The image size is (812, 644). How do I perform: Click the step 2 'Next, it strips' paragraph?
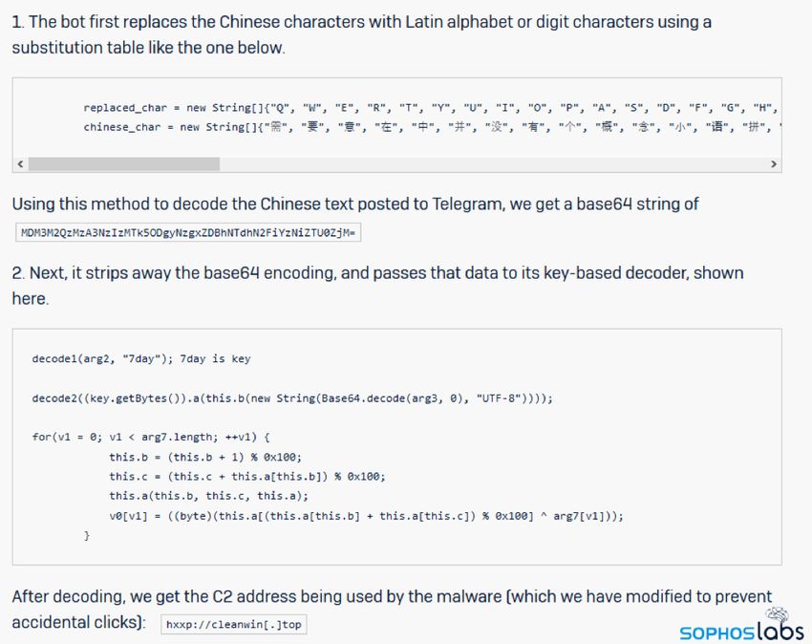(377, 286)
